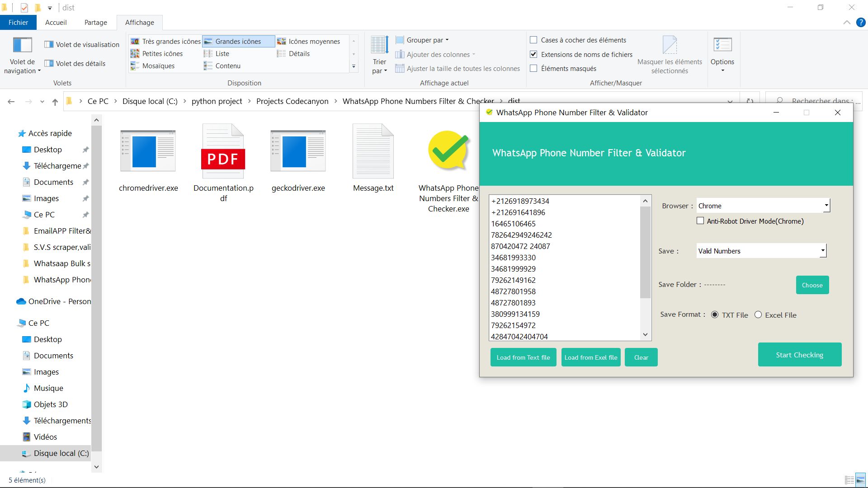Image resolution: width=868 pixels, height=488 pixels.
Task: Choose Très grandes icônes layout
Action: pos(165,41)
